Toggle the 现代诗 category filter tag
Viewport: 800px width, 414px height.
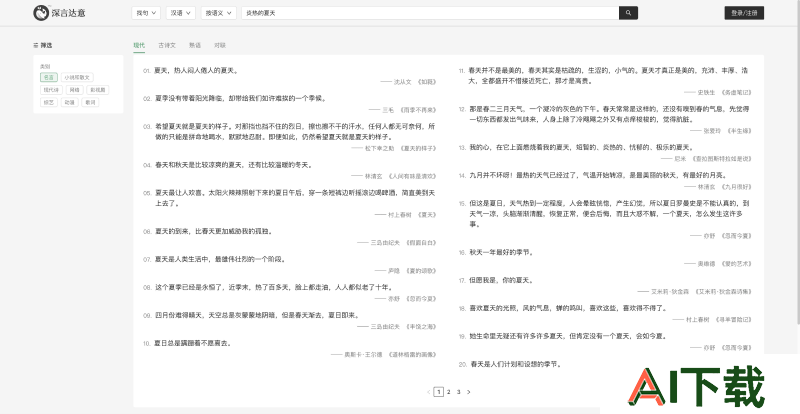pos(52,90)
